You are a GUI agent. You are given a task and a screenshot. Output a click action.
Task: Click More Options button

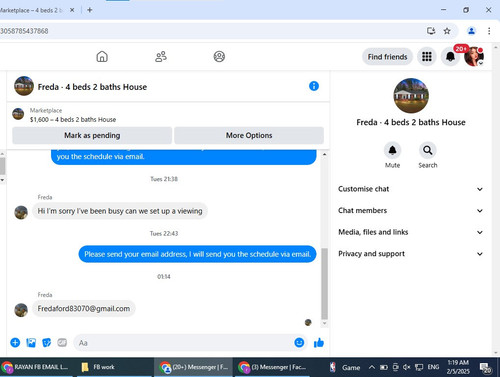tap(249, 135)
